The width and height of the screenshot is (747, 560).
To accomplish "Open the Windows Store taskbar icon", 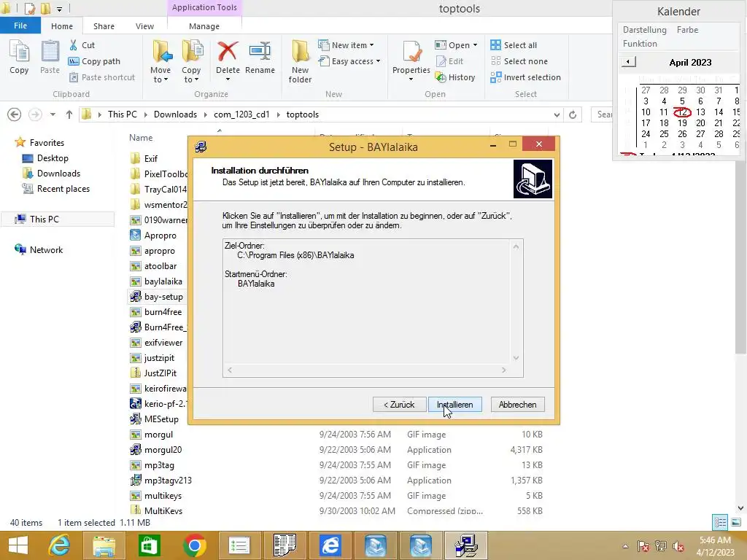I will (149, 545).
